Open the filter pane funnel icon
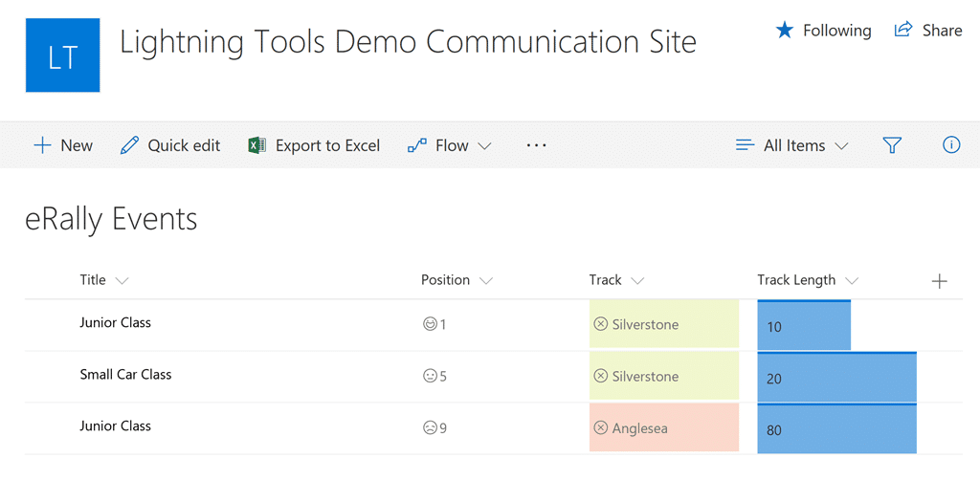 tap(892, 145)
